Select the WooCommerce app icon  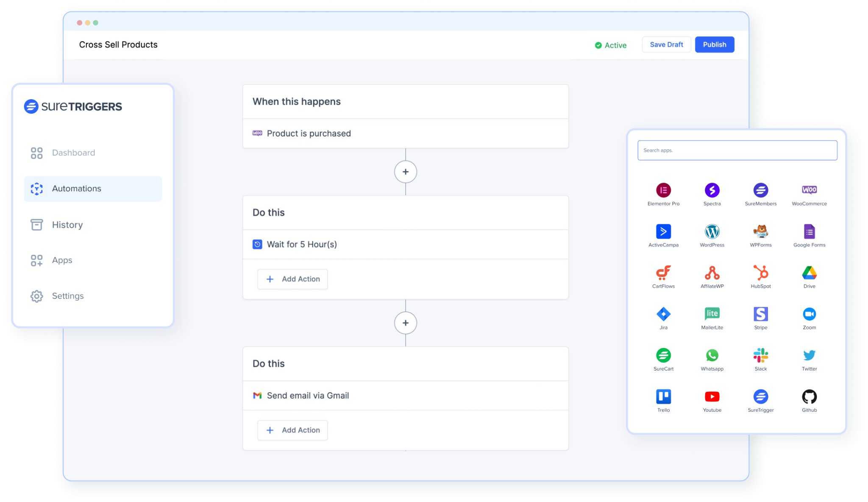[x=809, y=190]
